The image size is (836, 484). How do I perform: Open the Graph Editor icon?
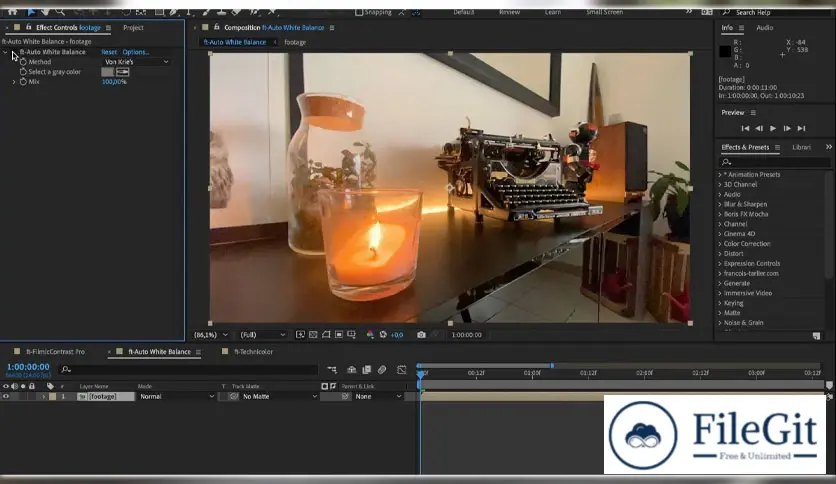pyautogui.click(x=401, y=369)
